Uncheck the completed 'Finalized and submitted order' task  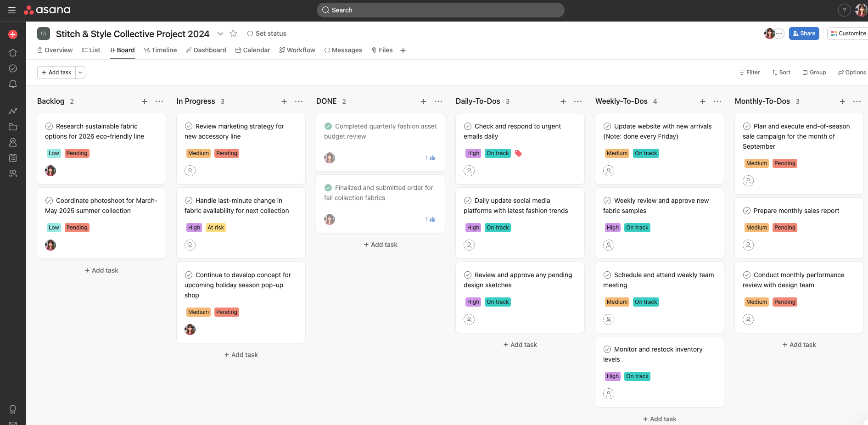click(328, 188)
